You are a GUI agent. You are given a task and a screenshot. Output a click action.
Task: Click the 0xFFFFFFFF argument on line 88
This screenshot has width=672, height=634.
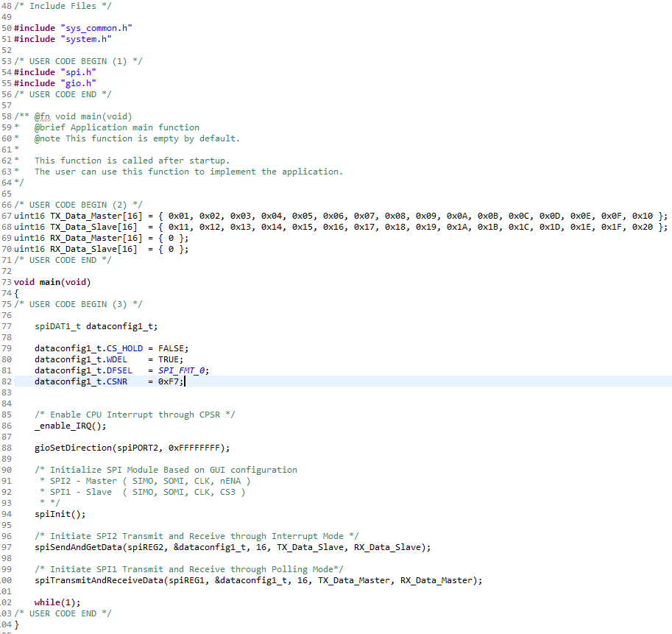point(194,448)
